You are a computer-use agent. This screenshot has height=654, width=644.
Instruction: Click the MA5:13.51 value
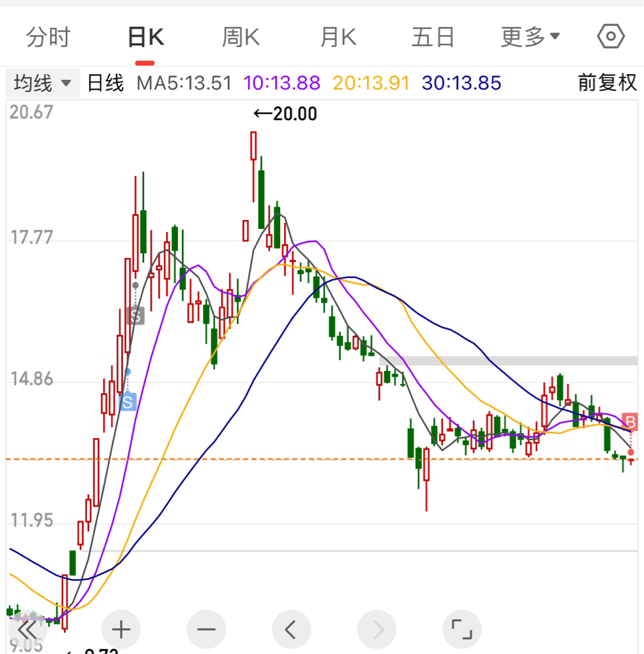[184, 83]
